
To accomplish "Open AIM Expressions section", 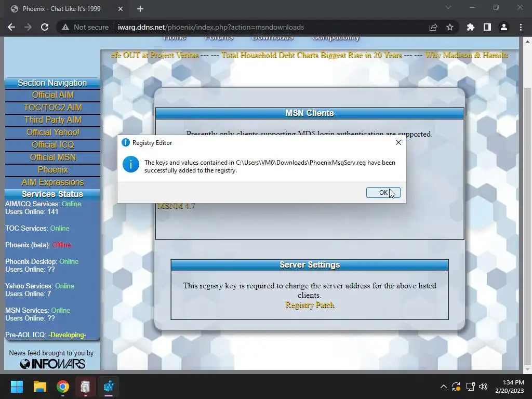I will tap(52, 182).
